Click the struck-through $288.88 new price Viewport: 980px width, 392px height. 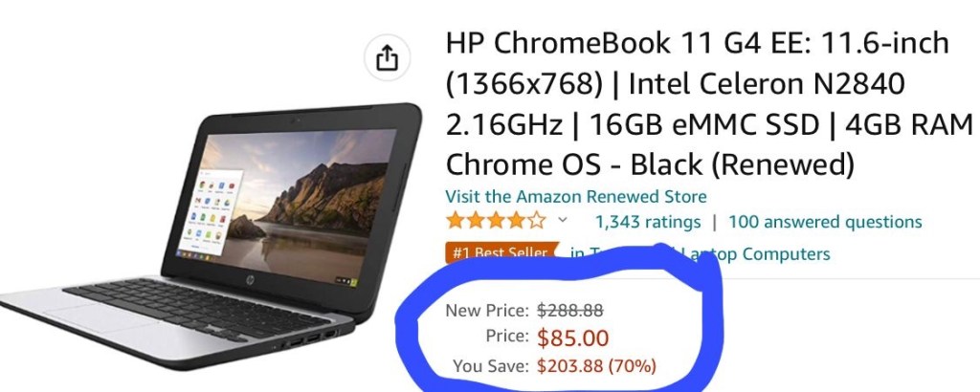570,310
